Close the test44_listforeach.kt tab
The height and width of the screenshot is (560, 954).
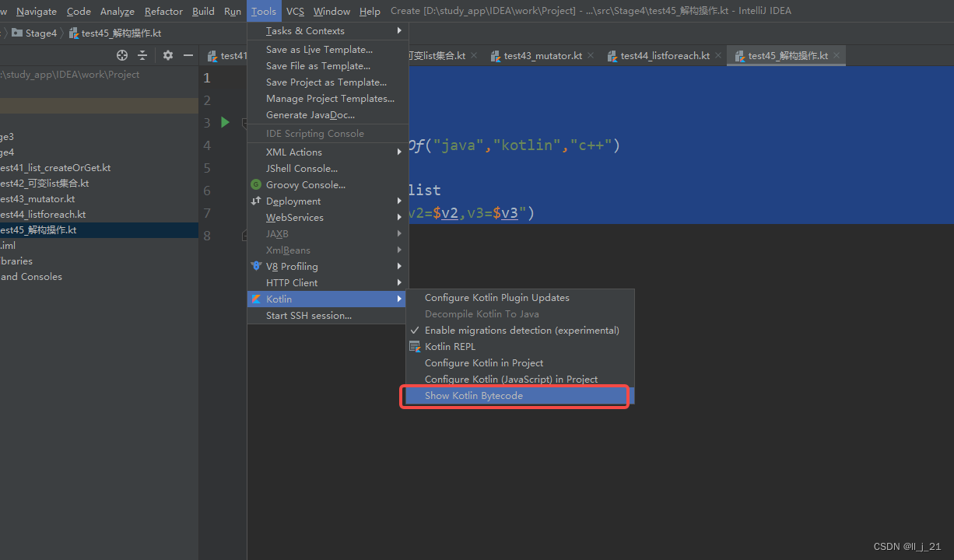click(718, 55)
